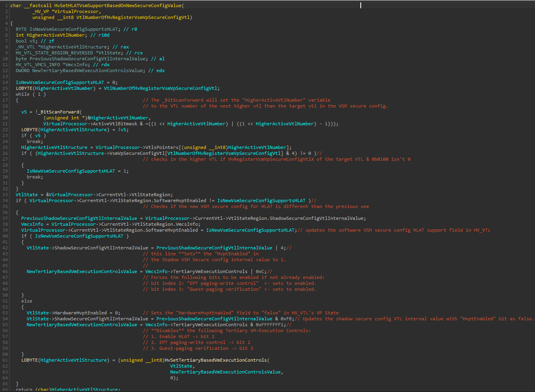Click the line number 61 in the gutter
This screenshot has width=535, height=392.
pyautogui.click(x=5, y=360)
